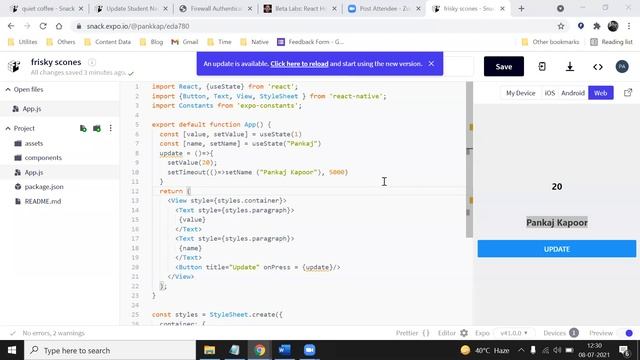Image resolution: width=640 pixels, height=360 pixels.
Task: Open the Gmail bookmark
Action: click(185, 42)
